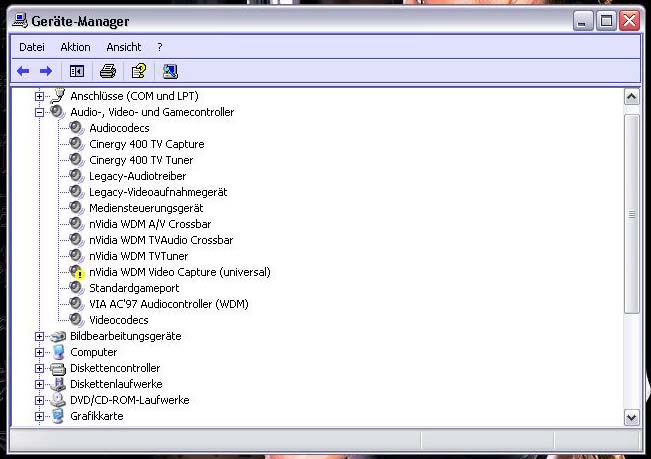Select nVidia WDM Video Capture (universal) entry
Screen dimensions: 651x459
[x=180, y=272]
